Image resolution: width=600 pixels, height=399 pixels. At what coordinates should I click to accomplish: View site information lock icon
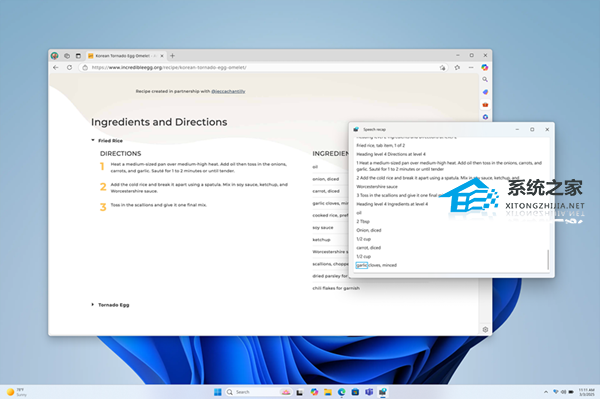85,67
